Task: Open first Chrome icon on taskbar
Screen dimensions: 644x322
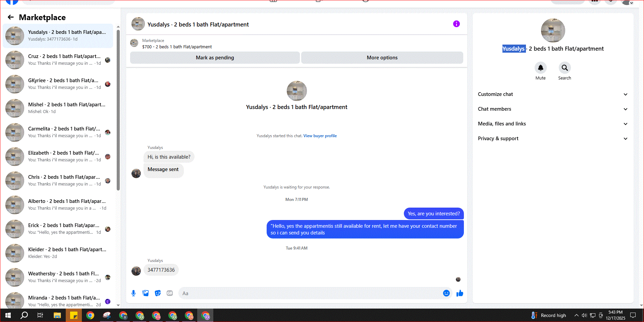Action: (x=90, y=315)
